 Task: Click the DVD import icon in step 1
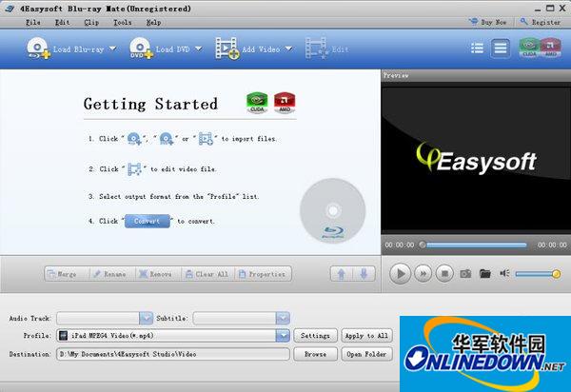167,139
